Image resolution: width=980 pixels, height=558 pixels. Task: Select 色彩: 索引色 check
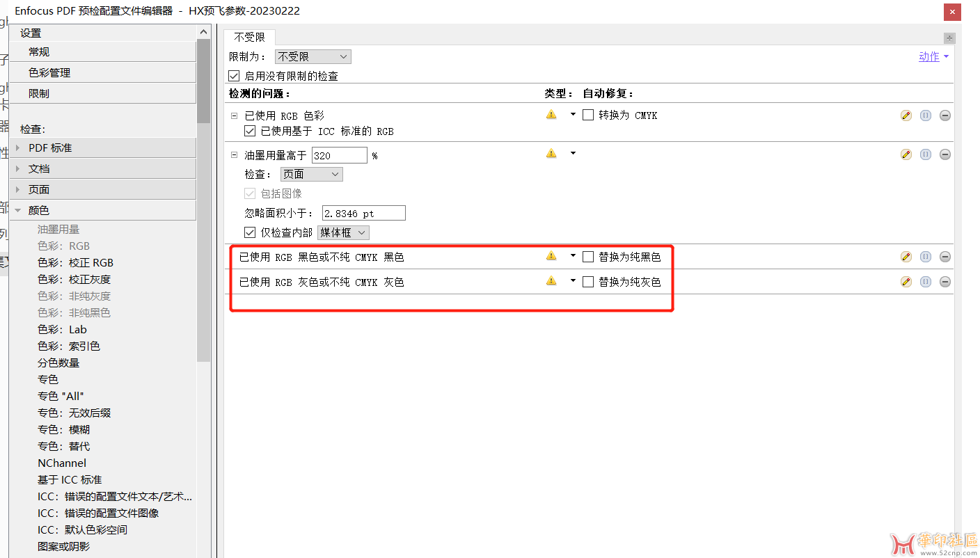68,346
